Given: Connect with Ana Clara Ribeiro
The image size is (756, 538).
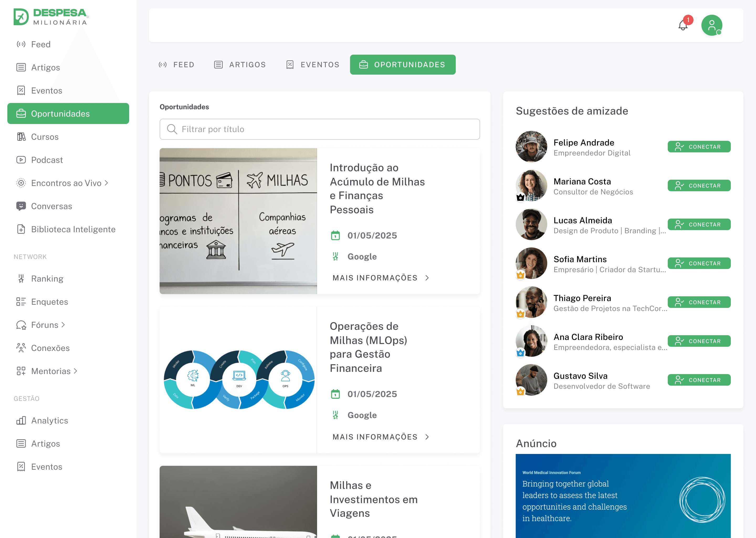Looking at the screenshot, I should (699, 341).
